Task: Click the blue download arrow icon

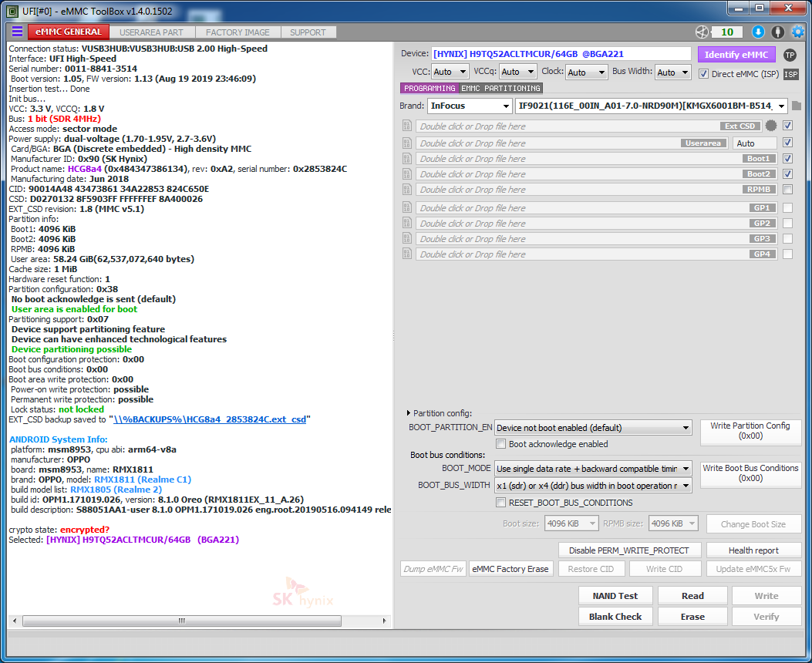Action: tap(758, 32)
